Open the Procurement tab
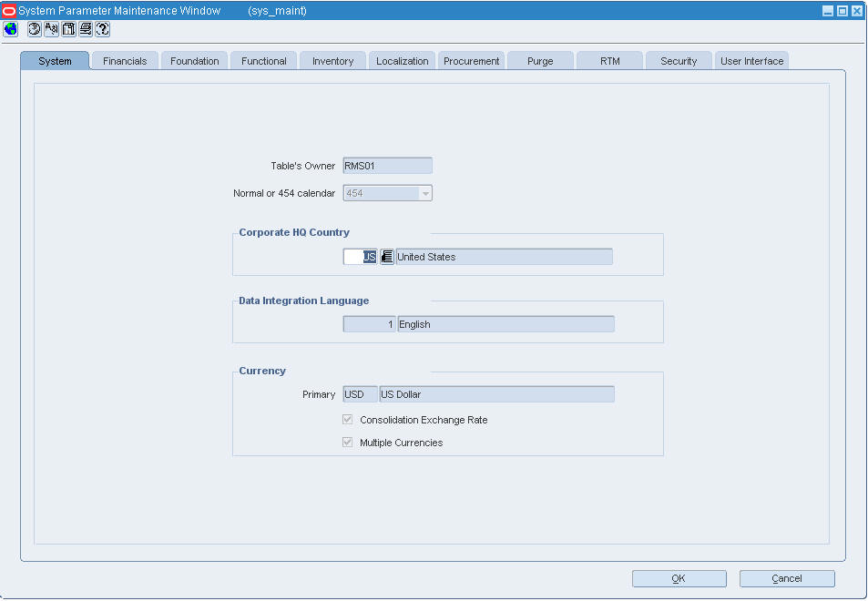Screen dimensions: 868x601 (x=471, y=61)
